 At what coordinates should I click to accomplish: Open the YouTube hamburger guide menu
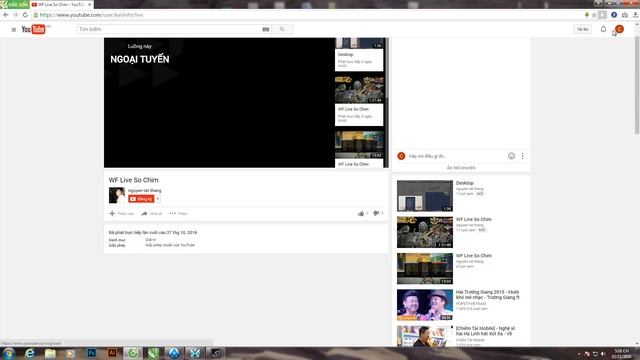pyautogui.click(x=13, y=29)
